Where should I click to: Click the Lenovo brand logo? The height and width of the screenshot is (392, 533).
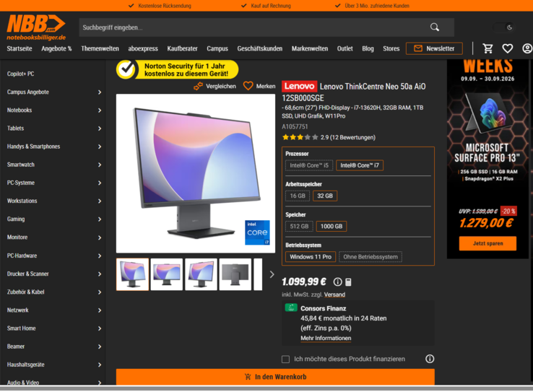[299, 87]
